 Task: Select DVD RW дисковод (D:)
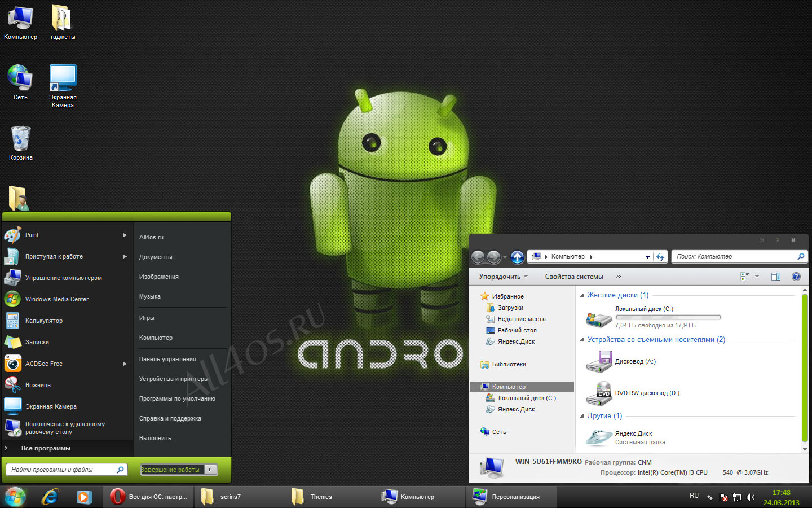[633, 393]
